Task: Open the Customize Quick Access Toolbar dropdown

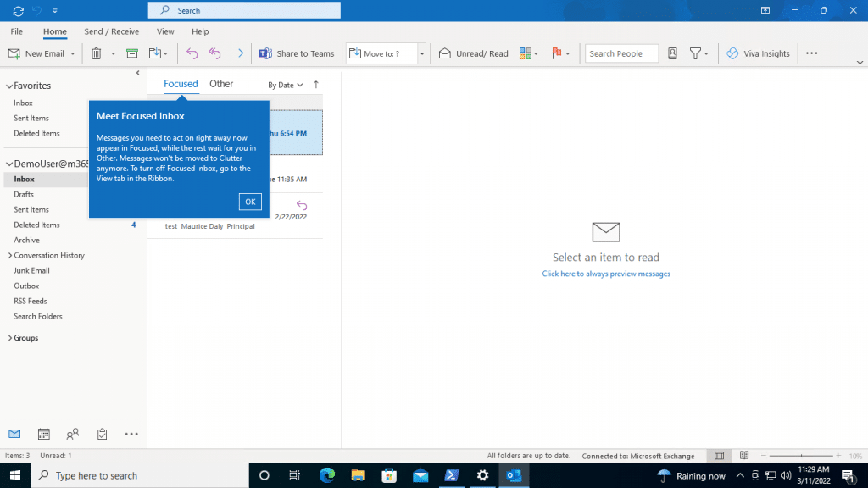Action: point(55,10)
